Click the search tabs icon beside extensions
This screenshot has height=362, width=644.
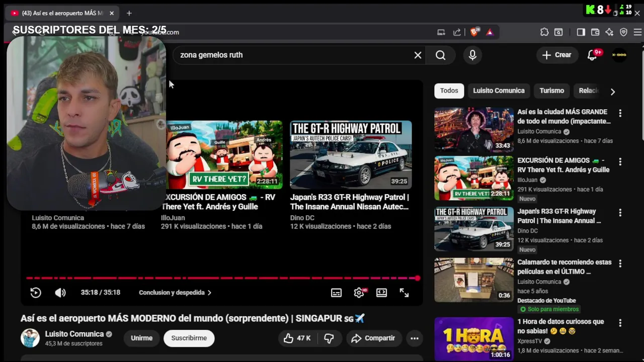click(x=558, y=32)
